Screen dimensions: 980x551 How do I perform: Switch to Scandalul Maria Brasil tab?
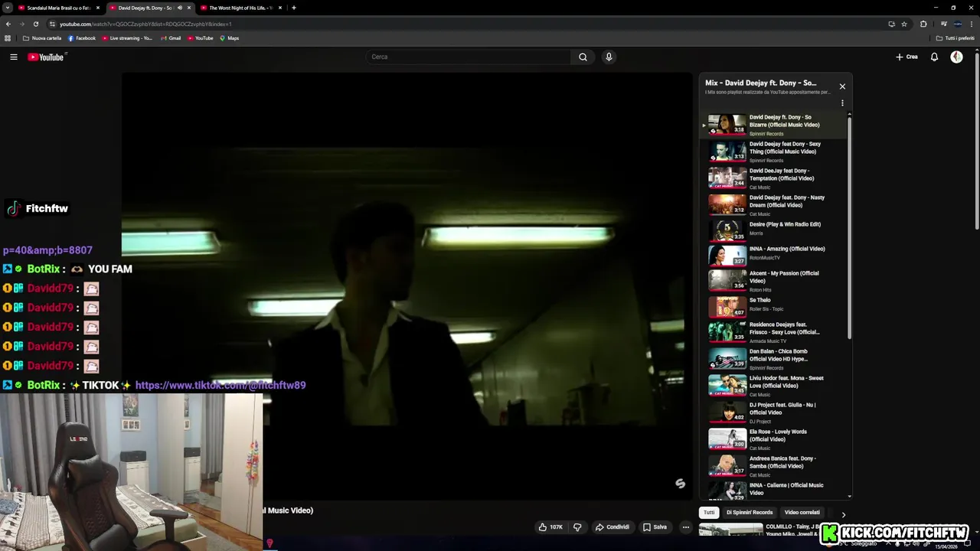click(59, 8)
